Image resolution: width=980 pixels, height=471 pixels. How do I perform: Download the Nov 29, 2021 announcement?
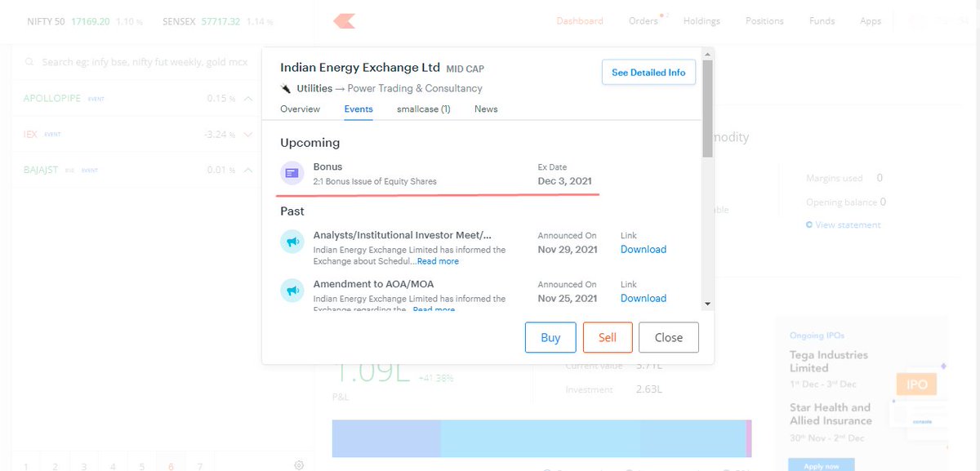coord(644,249)
